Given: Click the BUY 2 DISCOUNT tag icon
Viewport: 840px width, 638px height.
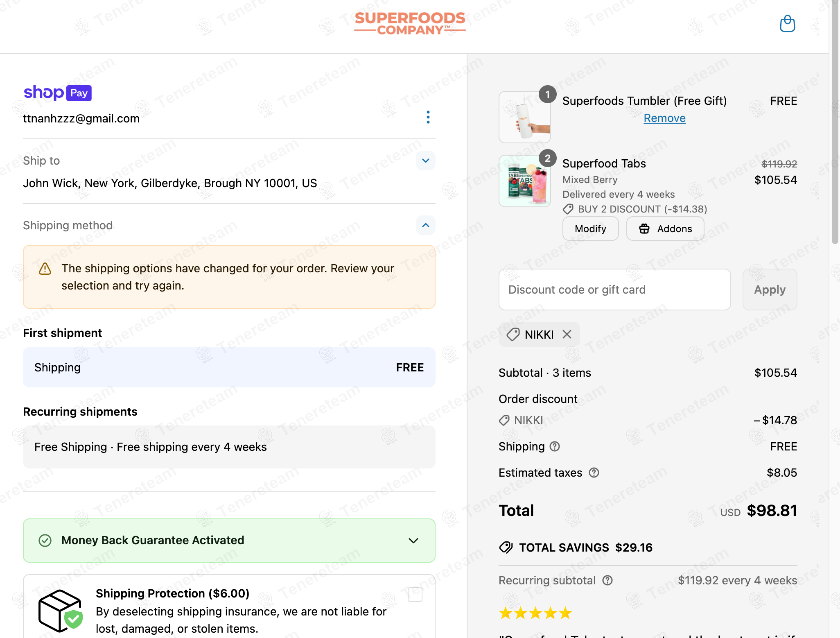Looking at the screenshot, I should (568, 209).
